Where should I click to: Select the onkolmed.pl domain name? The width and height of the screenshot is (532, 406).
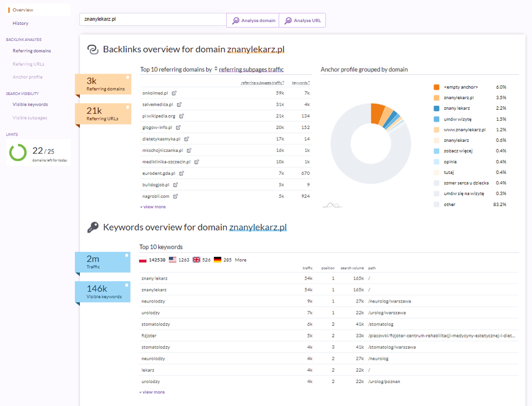point(155,93)
